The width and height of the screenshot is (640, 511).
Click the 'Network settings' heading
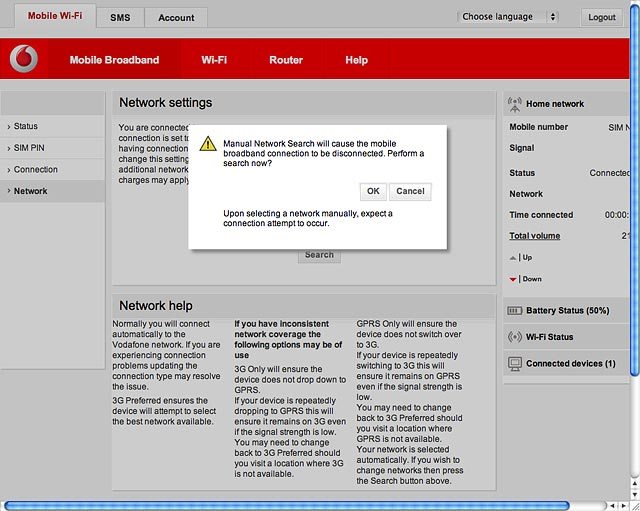(165, 102)
